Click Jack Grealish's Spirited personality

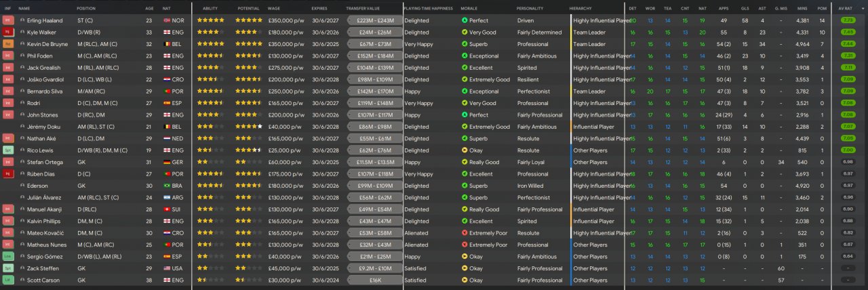(527, 68)
